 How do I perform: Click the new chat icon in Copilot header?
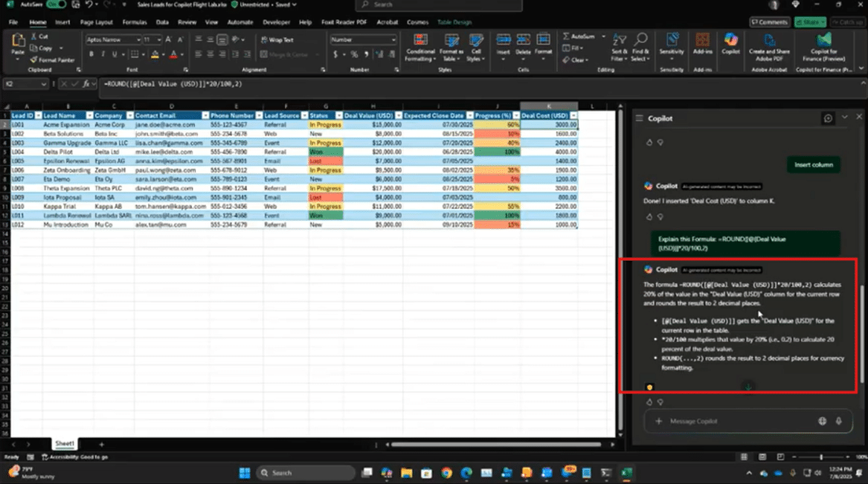click(828, 118)
